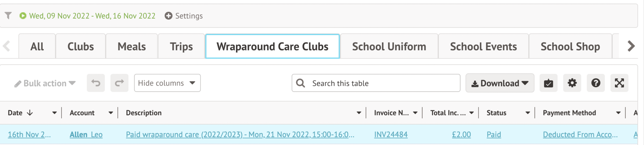Click the calendar check icon button

pos(548,83)
